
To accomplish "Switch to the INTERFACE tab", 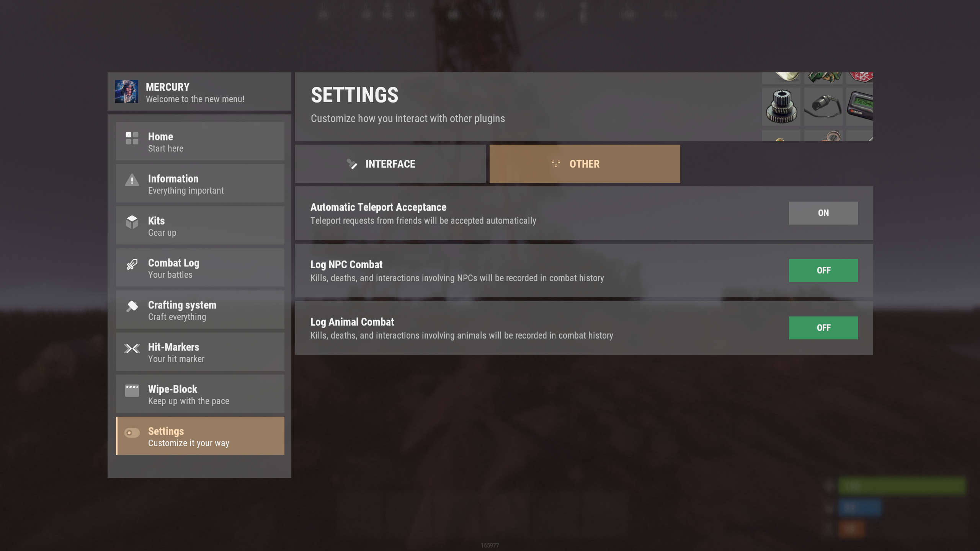I will [x=390, y=164].
